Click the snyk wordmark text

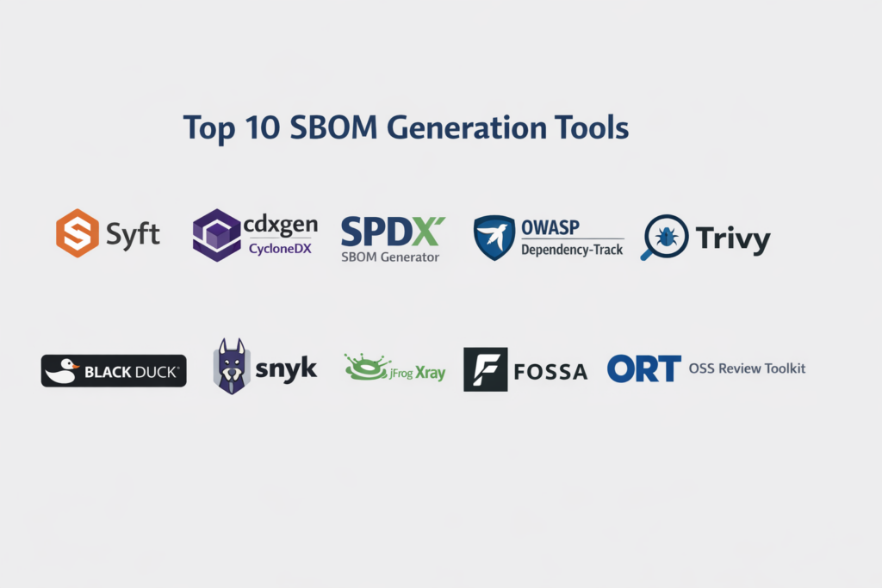[286, 369]
